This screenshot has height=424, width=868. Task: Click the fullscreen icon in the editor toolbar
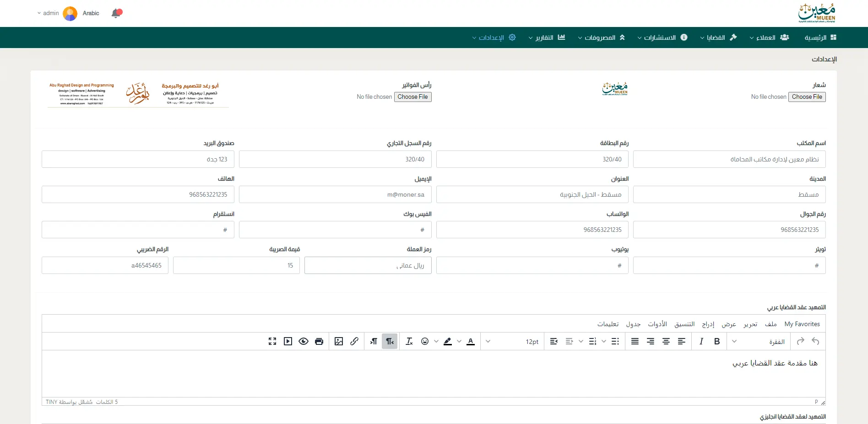[272, 341]
